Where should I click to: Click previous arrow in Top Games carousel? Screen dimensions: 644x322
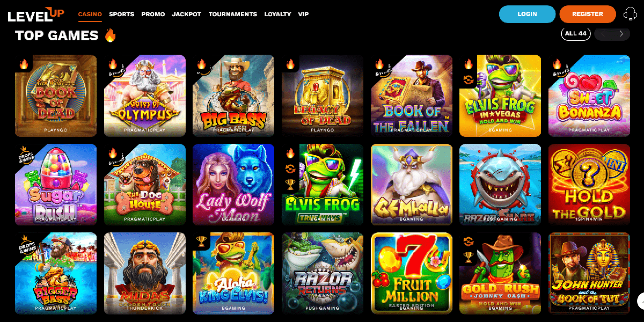click(603, 34)
